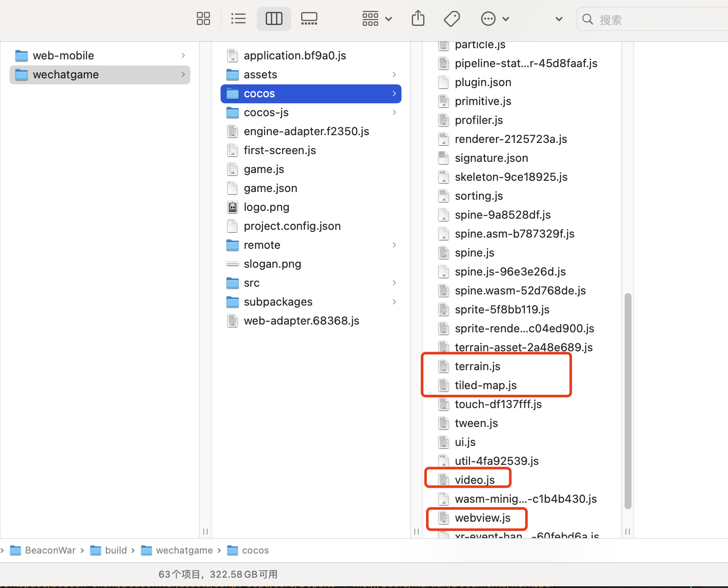Select spine.asm-b787329f.js file
This screenshot has width=728, height=588.
pos(522,234)
